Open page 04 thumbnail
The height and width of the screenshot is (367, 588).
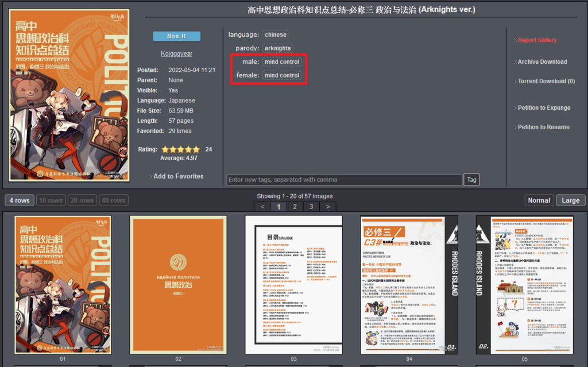pyautogui.click(x=409, y=284)
